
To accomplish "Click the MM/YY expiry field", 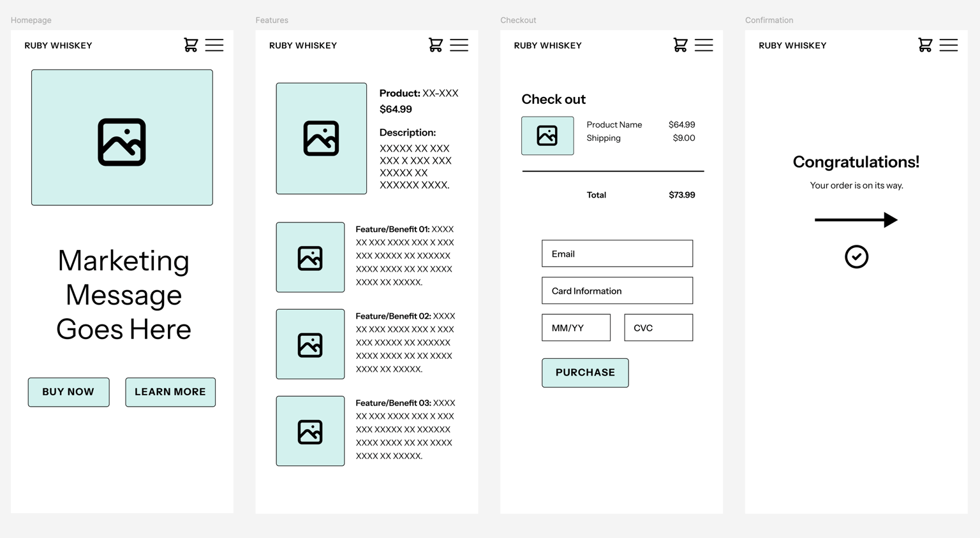I will (576, 328).
